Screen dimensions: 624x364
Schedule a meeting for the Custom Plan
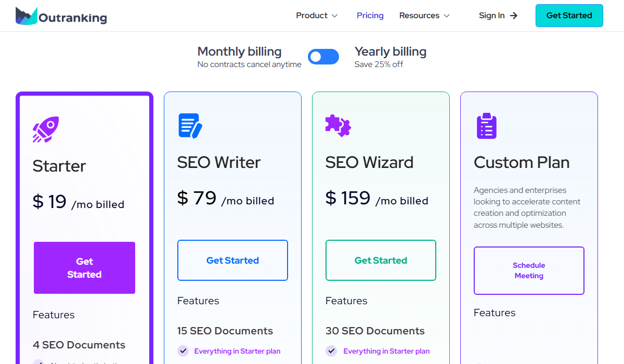[529, 270]
